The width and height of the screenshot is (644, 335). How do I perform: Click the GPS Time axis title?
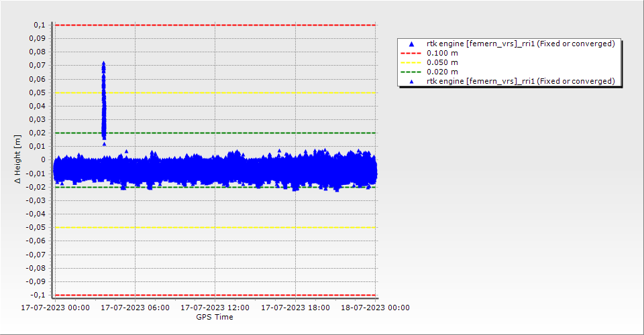pos(215,317)
